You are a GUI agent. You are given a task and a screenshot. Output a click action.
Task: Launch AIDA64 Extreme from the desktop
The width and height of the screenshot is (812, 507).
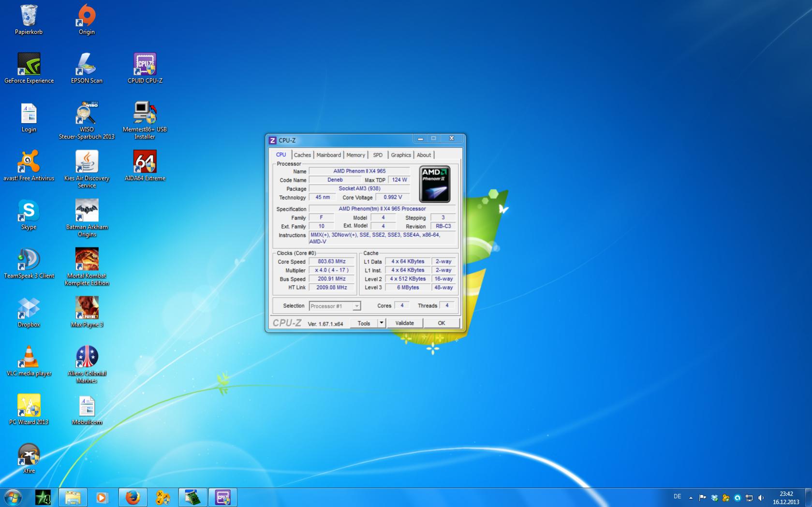(145, 162)
